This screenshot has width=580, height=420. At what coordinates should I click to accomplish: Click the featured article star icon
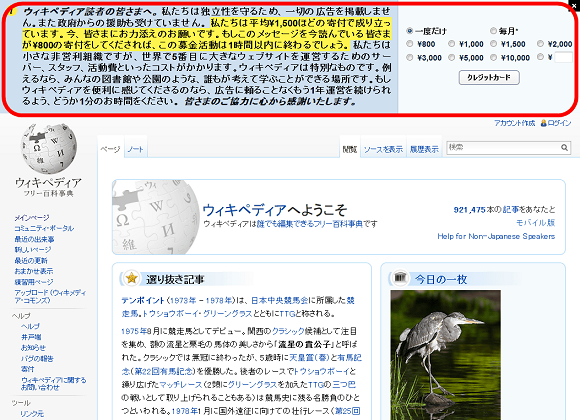click(131, 278)
